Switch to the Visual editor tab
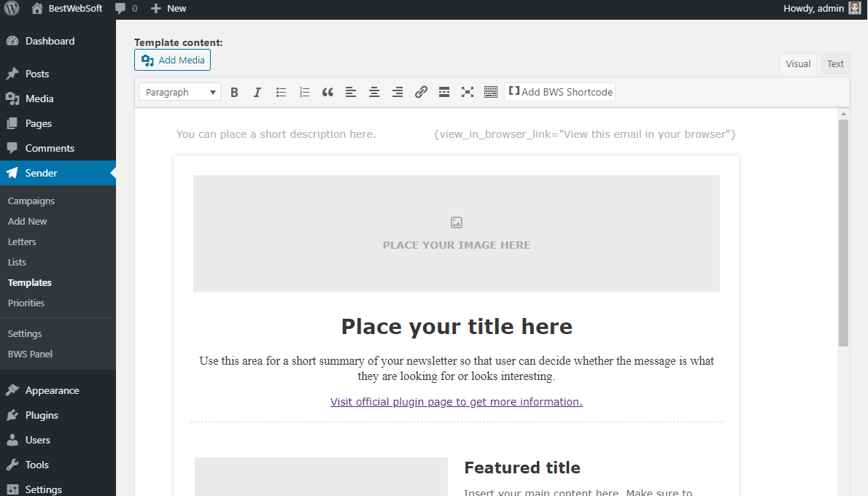 (798, 63)
